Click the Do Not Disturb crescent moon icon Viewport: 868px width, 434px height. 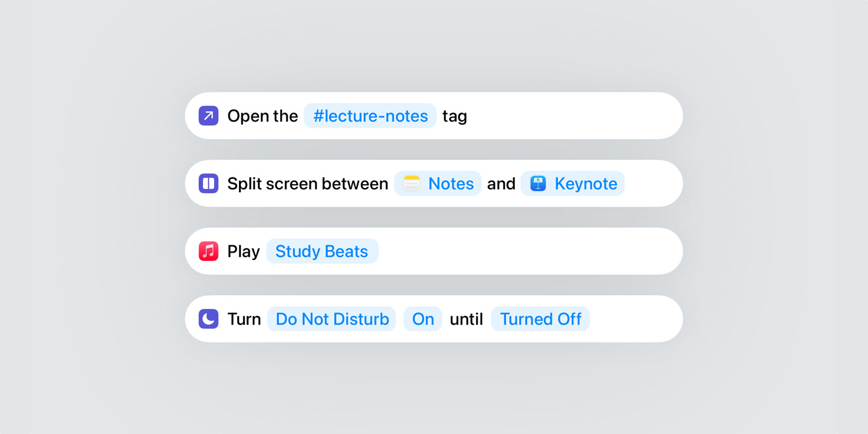[x=208, y=319]
